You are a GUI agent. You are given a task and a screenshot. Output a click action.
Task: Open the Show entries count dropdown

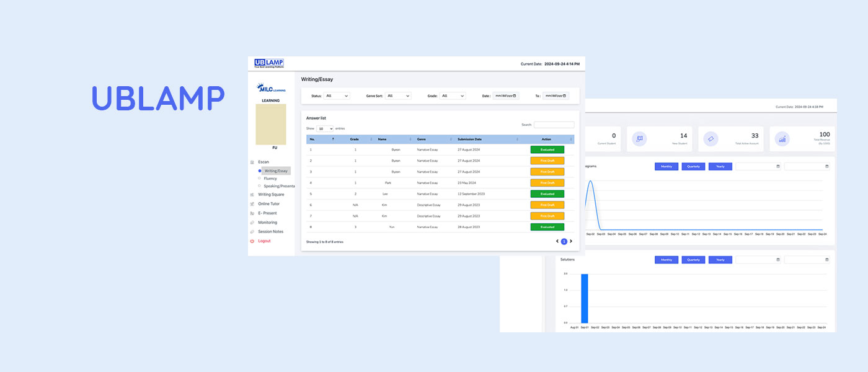point(325,128)
